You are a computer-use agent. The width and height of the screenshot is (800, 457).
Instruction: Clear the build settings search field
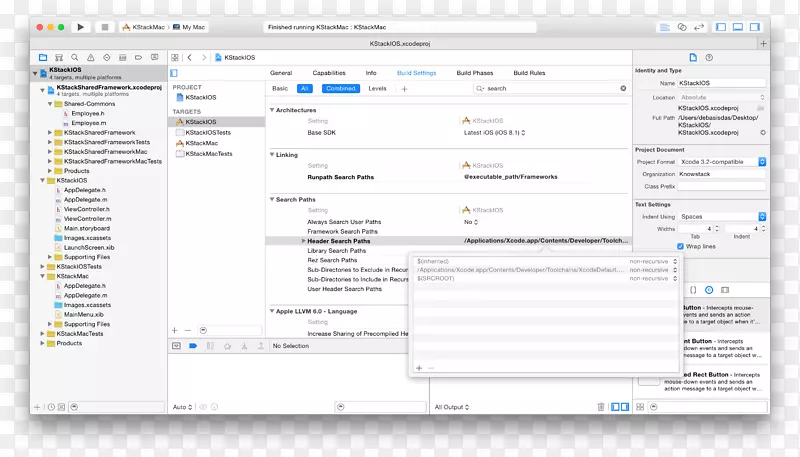[623, 88]
